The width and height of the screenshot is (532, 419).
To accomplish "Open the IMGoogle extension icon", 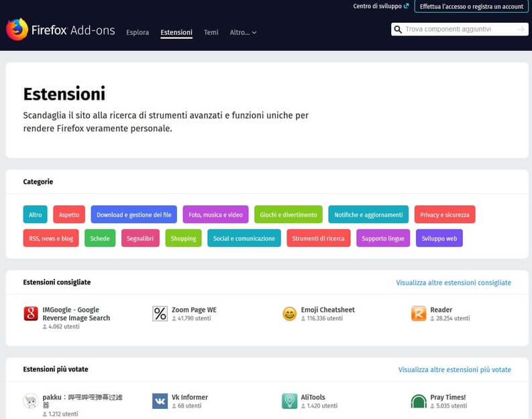I will (31, 313).
